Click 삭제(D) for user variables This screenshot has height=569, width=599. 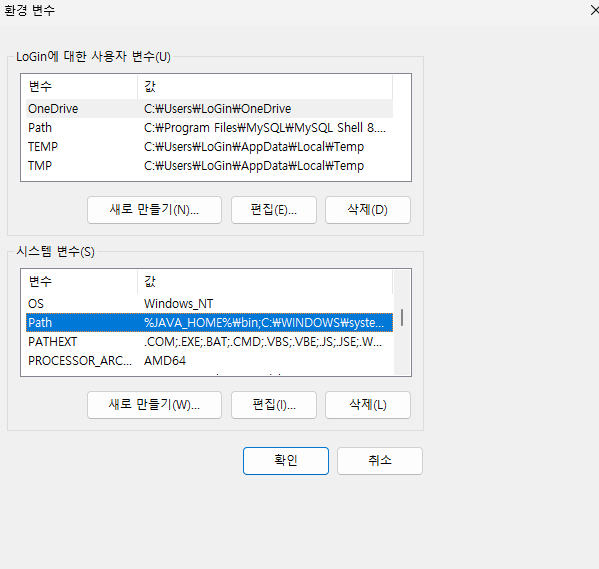tap(367, 210)
